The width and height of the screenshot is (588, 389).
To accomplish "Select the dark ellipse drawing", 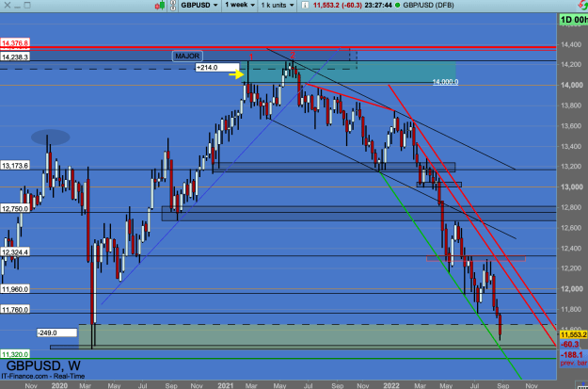I will [x=50, y=138].
